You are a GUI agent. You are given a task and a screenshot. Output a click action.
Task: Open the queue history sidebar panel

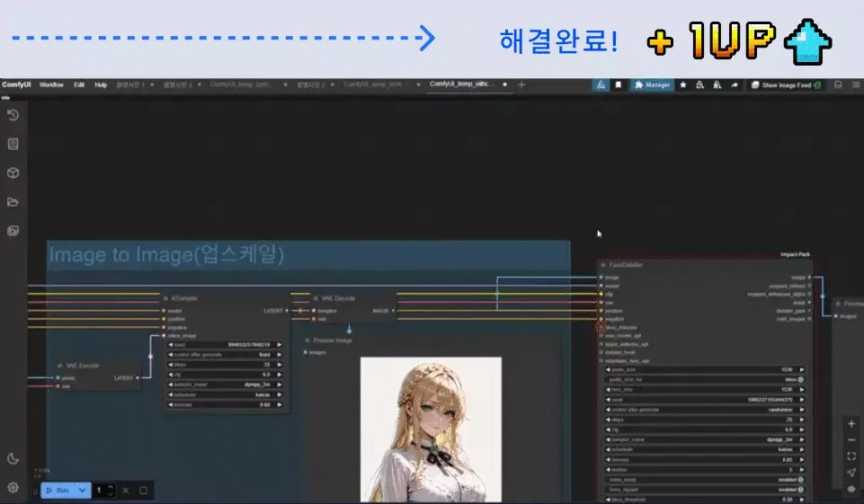(13, 115)
